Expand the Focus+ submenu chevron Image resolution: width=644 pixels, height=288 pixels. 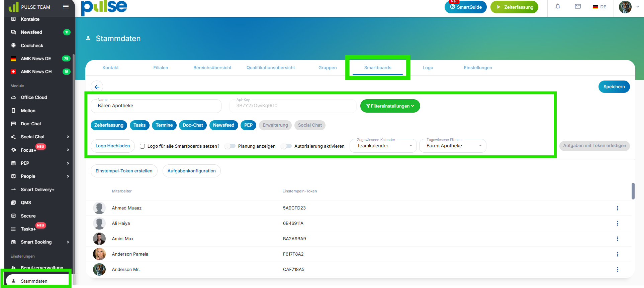pos(68,150)
